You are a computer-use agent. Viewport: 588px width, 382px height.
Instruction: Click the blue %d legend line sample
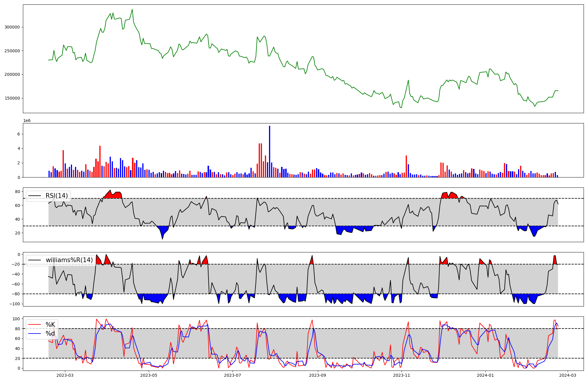pyautogui.click(x=35, y=334)
